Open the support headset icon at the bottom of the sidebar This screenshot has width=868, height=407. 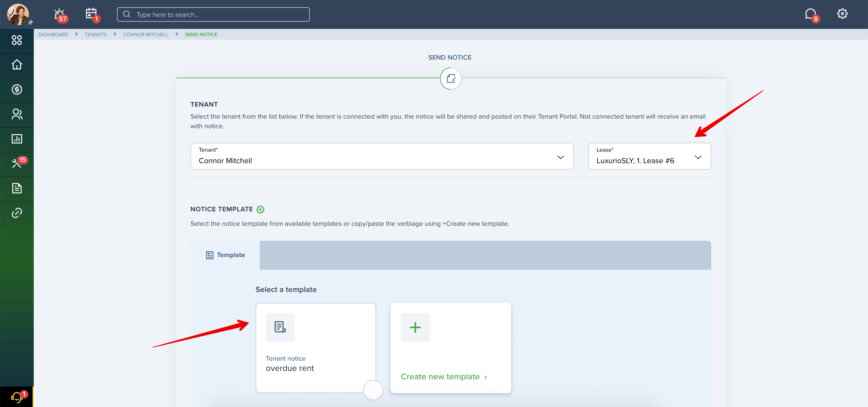(17, 397)
